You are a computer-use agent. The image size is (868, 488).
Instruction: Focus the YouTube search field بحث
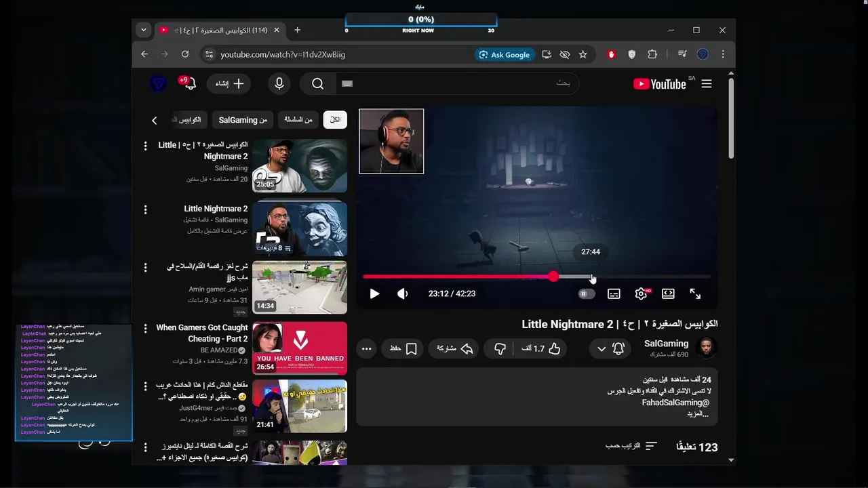(457, 83)
